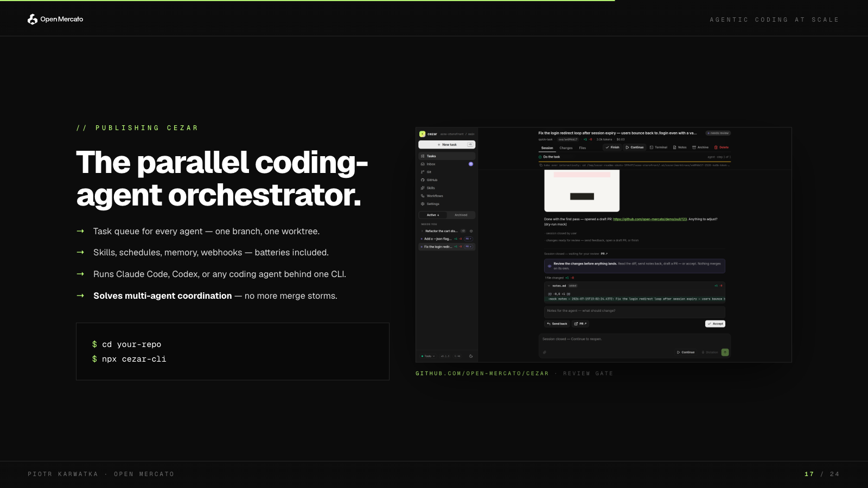Click the login mockup preview thumbnail
Viewport: 868px width, 488px height.
pos(582,190)
